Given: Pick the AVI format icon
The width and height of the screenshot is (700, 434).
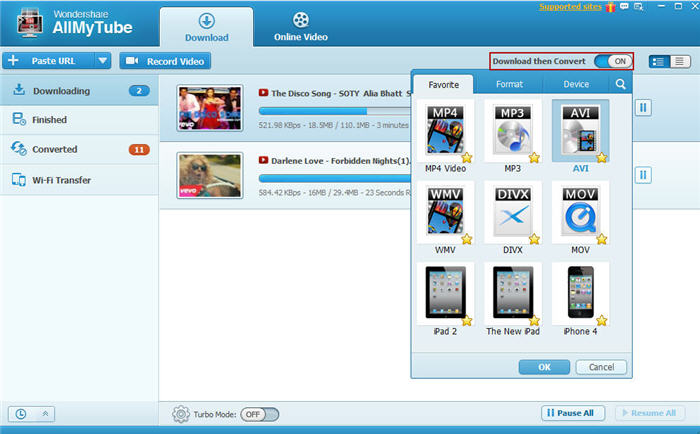Looking at the screenshot, I should [x=580, y=130].
